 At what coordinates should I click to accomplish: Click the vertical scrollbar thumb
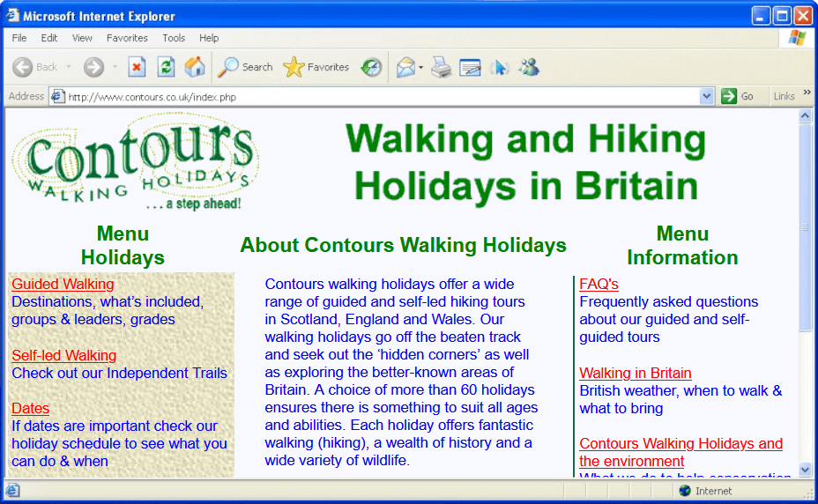coord(805,227)
